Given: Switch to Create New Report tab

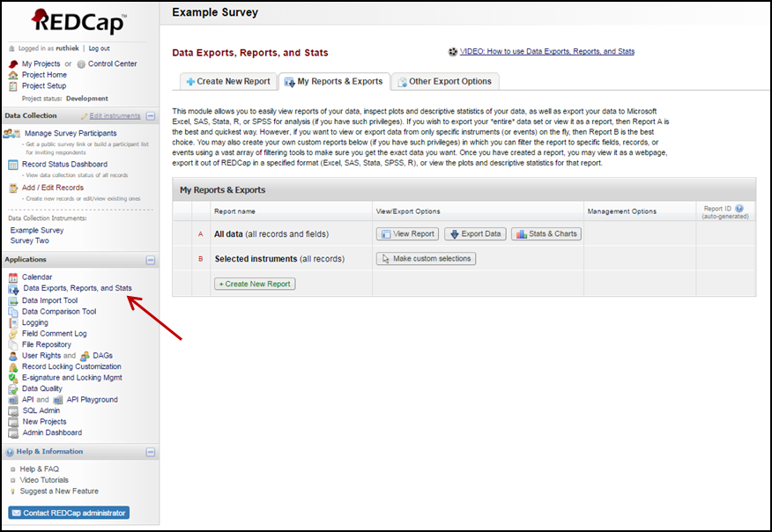Looking at the screenshot, I should coord(226,82).
